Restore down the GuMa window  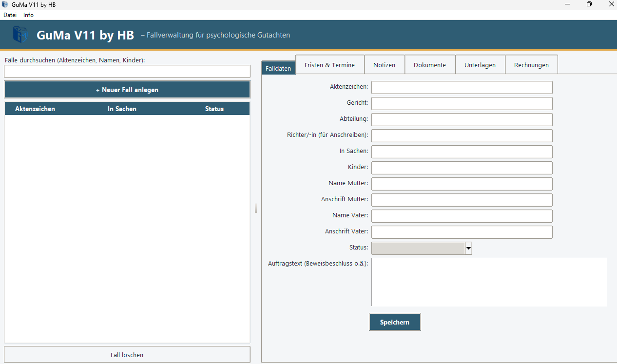point(589,4)
